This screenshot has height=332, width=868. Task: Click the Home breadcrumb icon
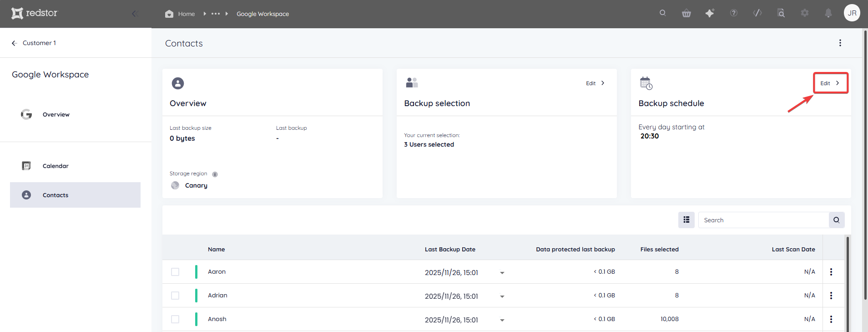[x=169, y=14]
